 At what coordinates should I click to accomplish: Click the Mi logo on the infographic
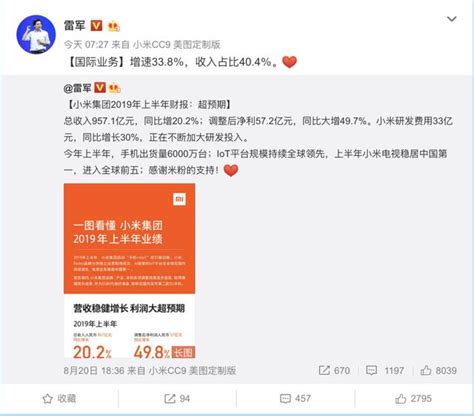179,199
